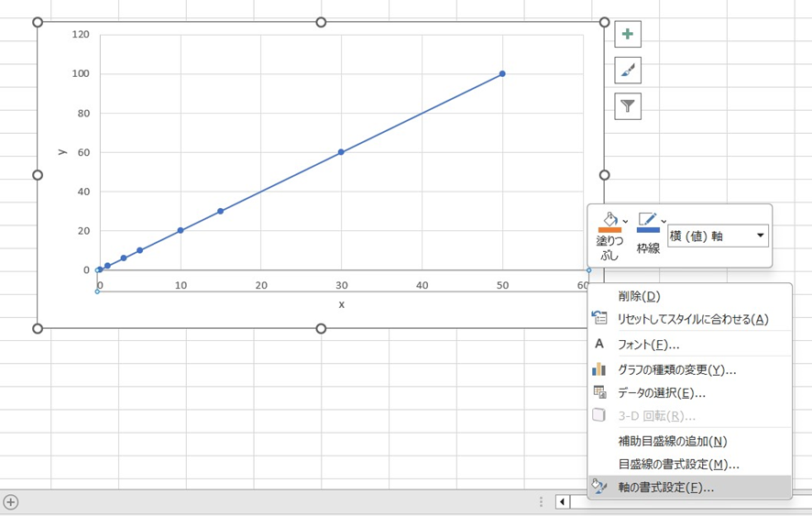812x516 pixels.
Task: Add a new sheet with the plus button
Action: (x=11, y=502)
